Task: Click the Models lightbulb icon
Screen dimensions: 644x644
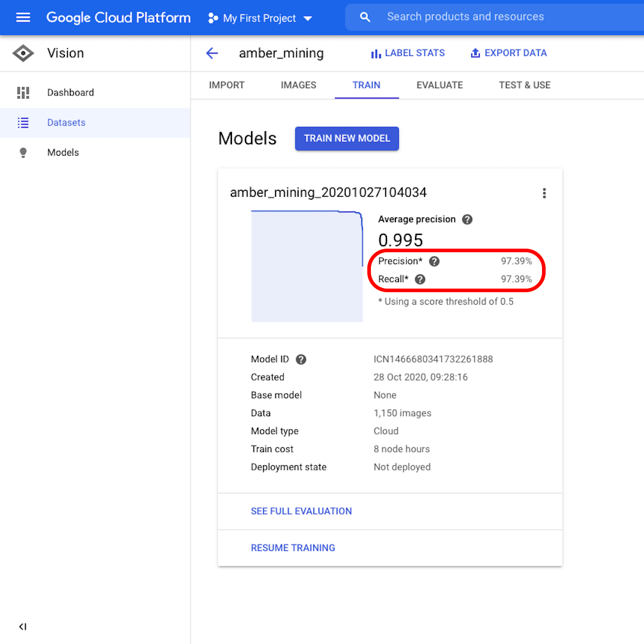Action: 23,153
